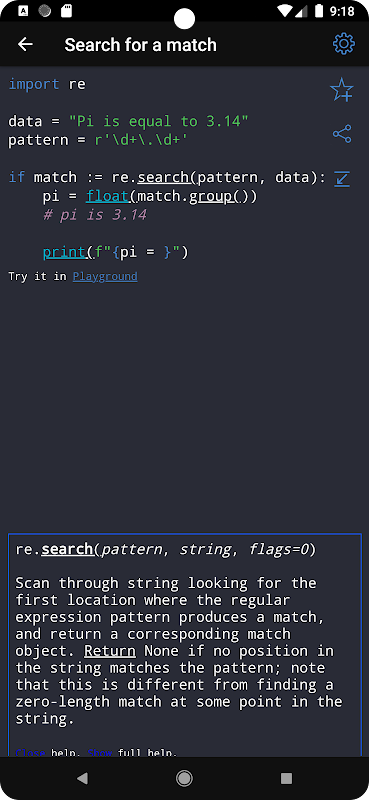369x800 pixels.
Task: Open settings gear icon
Action: pyautogui.click(x=343, y=44)
